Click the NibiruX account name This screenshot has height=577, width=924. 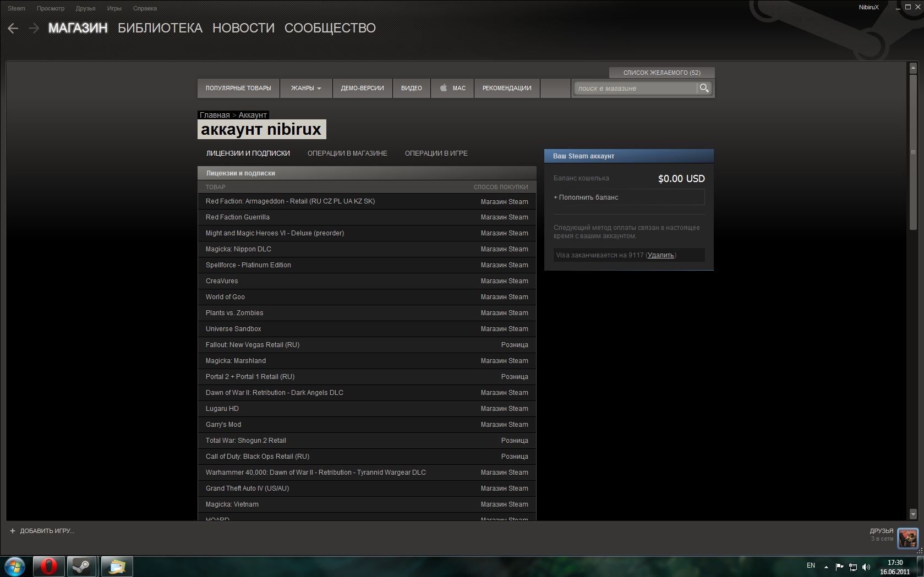pos(868,7)
